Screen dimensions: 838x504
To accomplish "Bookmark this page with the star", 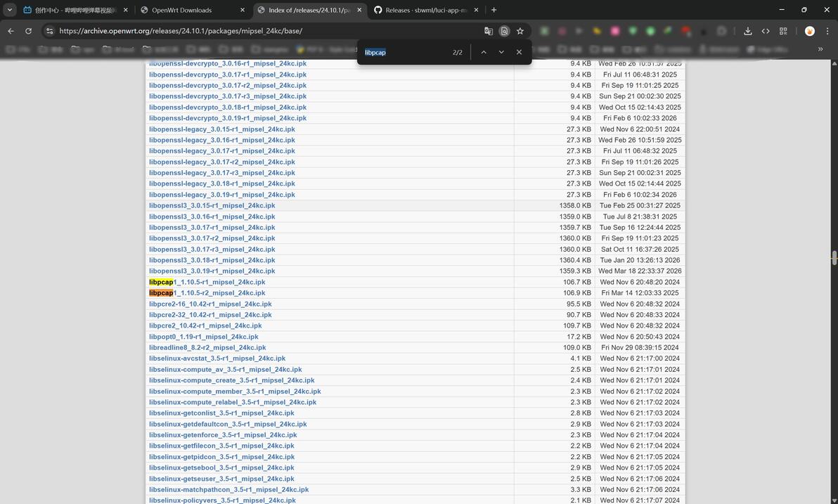I will click(520, 31).
